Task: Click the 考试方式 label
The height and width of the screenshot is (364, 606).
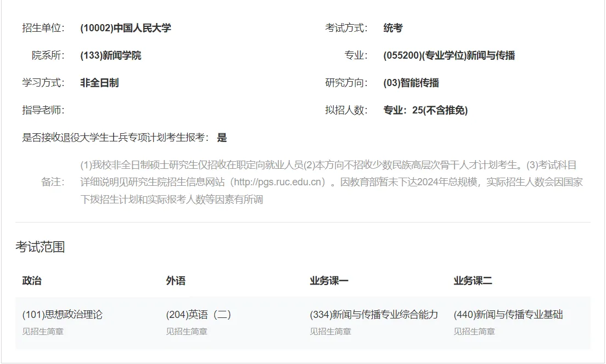Action: [x=346, y=28]
